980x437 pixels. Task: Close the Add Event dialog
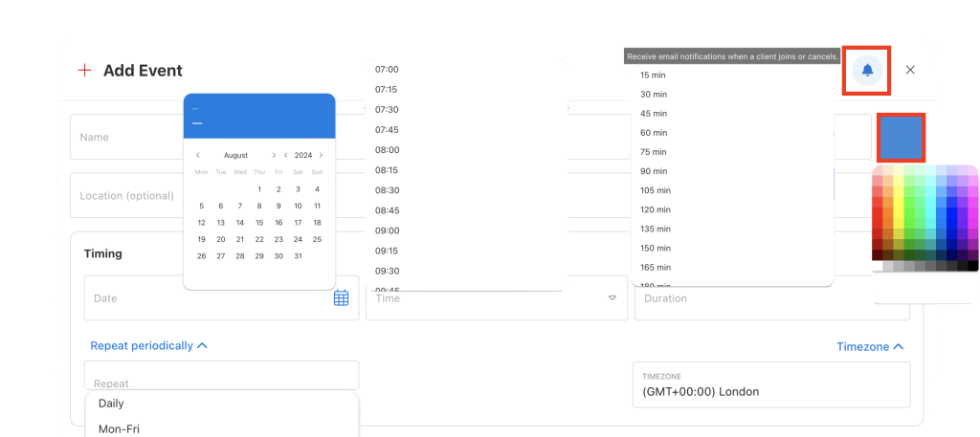tap(910, 70)
